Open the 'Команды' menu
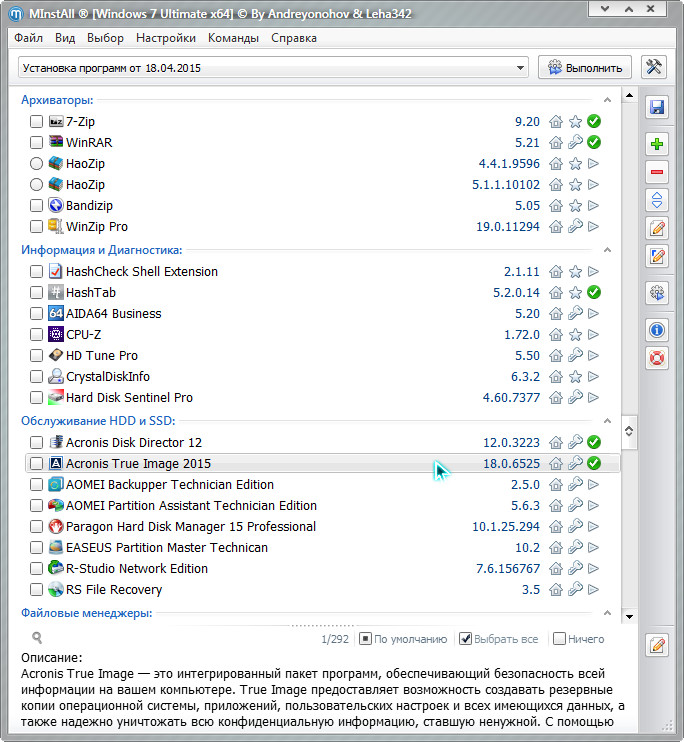 pos(233,38)
